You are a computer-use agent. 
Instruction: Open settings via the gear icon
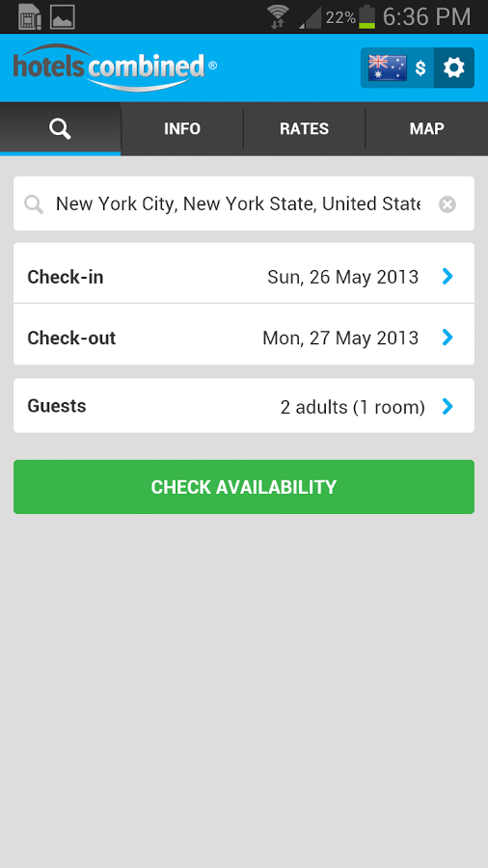(x=453, y=68)
